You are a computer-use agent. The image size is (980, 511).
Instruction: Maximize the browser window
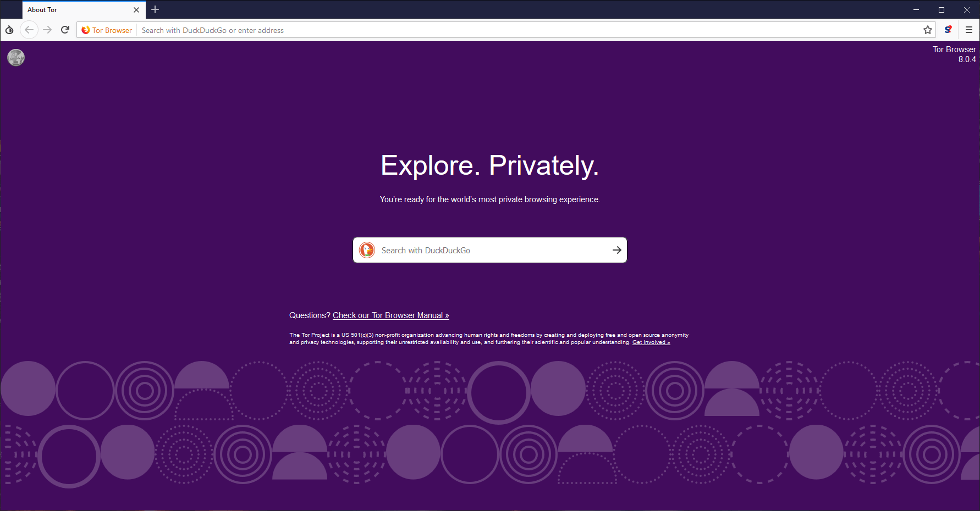(942, 10)
